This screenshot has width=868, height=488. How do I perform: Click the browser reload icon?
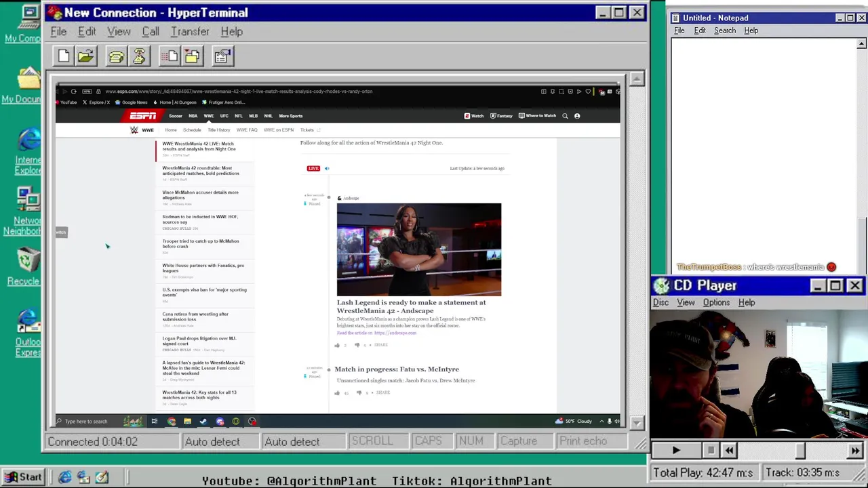(x=73, y=91)
